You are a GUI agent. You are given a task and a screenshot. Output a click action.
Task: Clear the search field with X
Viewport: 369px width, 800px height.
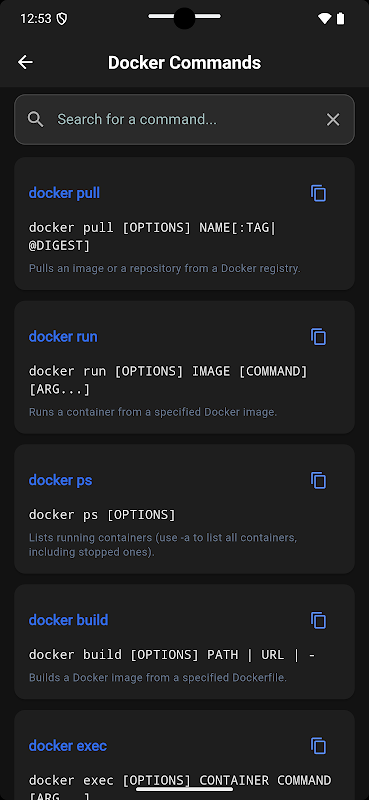click(x=333, y=119)
